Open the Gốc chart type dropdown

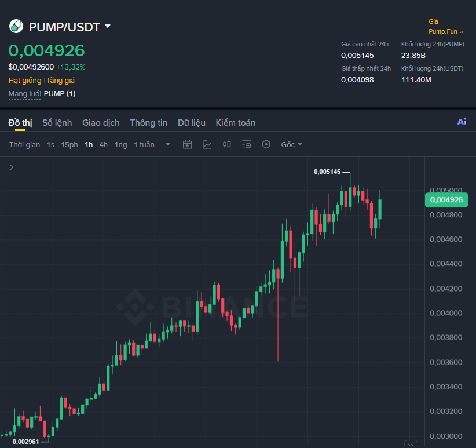(x=291, y=144)
